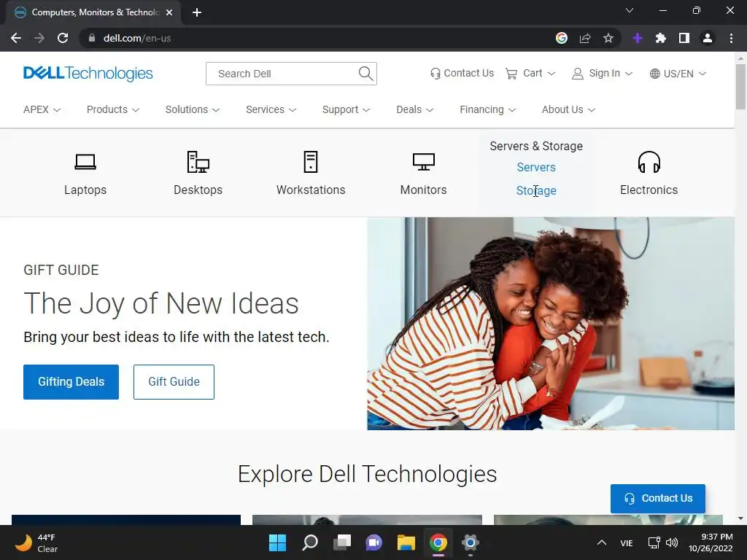Open Task View on the taskbar
Image resolution: width=747 pixels, height=560 pixels.
click(x=342, y=542)
